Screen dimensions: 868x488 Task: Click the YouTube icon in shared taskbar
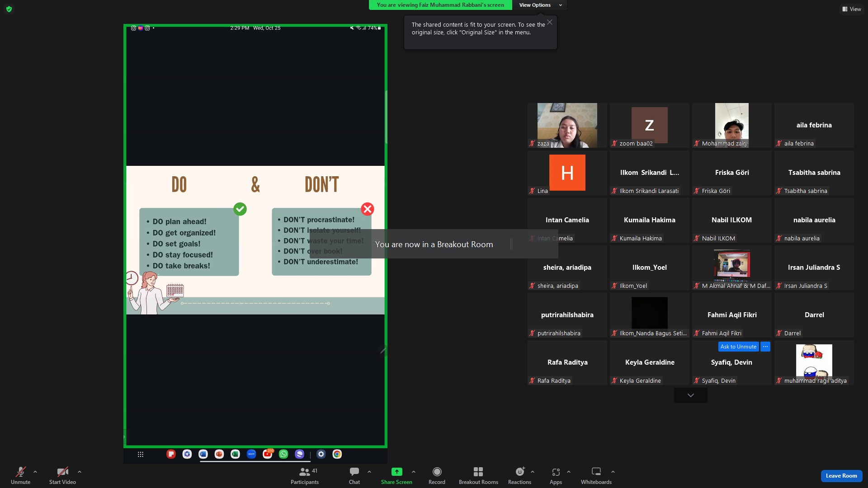pyautogui.click(x=268, y=454)
